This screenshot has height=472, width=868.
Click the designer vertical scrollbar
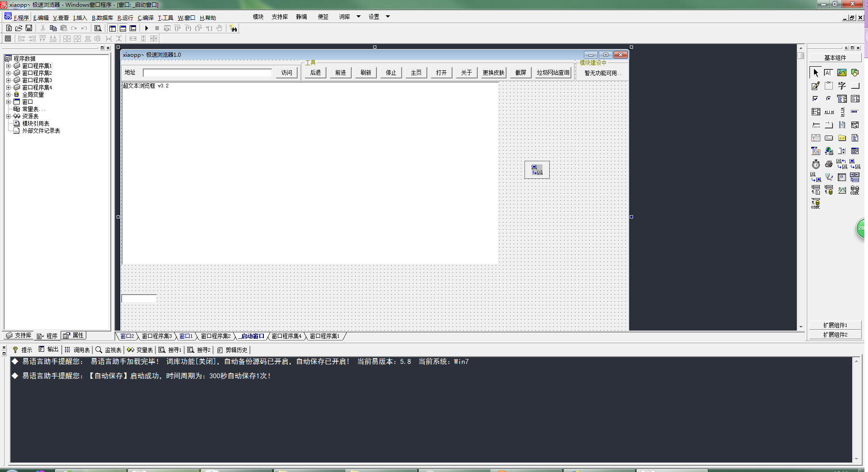[x=800, y=187]
